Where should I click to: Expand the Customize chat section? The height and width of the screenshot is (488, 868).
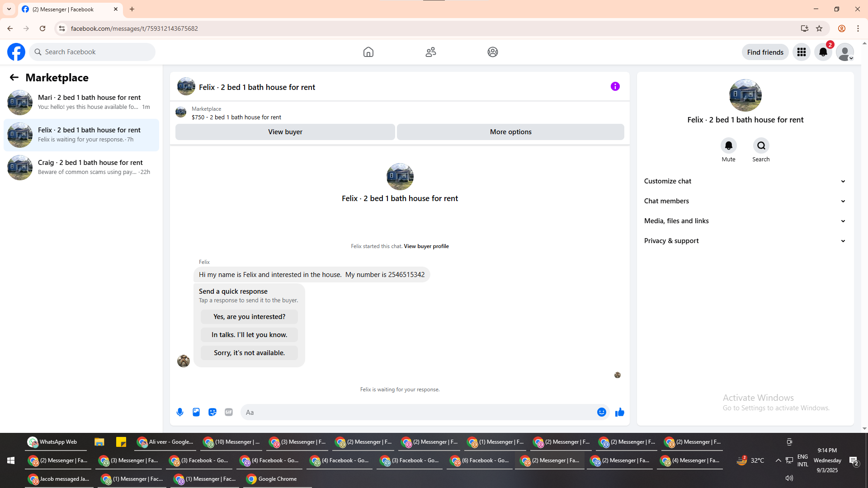coord(745,181)
